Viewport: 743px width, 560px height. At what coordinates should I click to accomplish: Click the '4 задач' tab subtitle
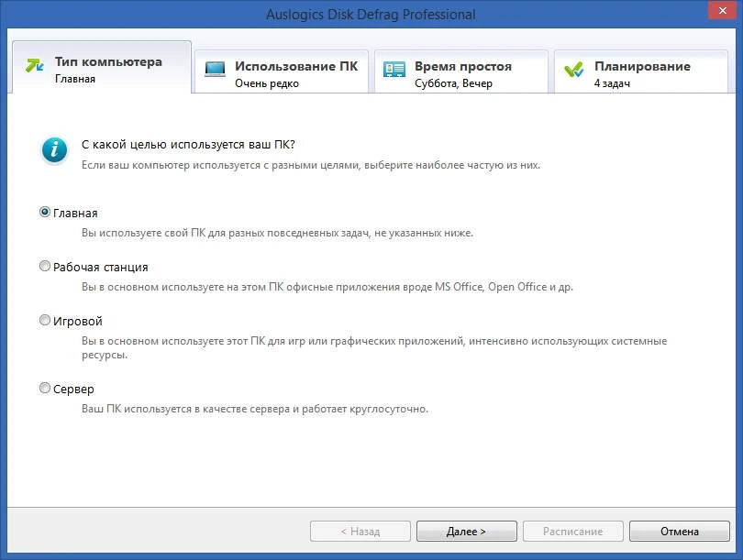612,83
